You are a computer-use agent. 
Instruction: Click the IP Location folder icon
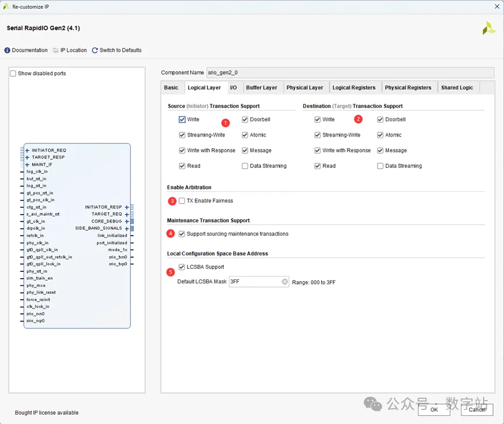pyautogui.click(x=55, y=50)
